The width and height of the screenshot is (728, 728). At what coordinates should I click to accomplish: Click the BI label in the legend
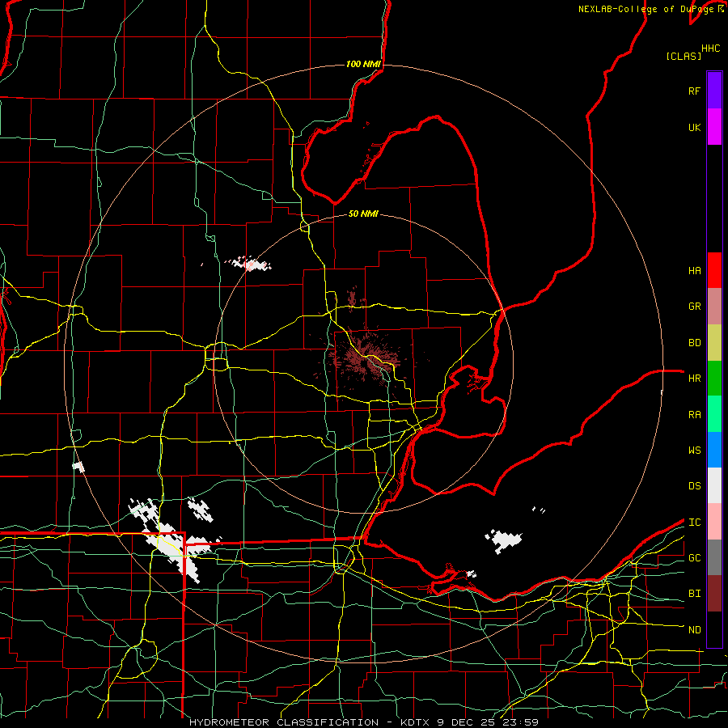[694, 594]
